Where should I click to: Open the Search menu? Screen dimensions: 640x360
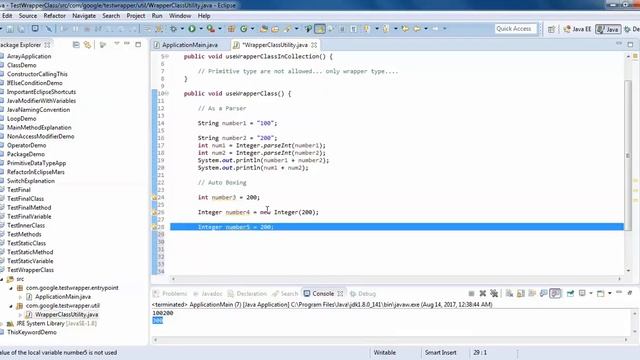pos(111,16)
